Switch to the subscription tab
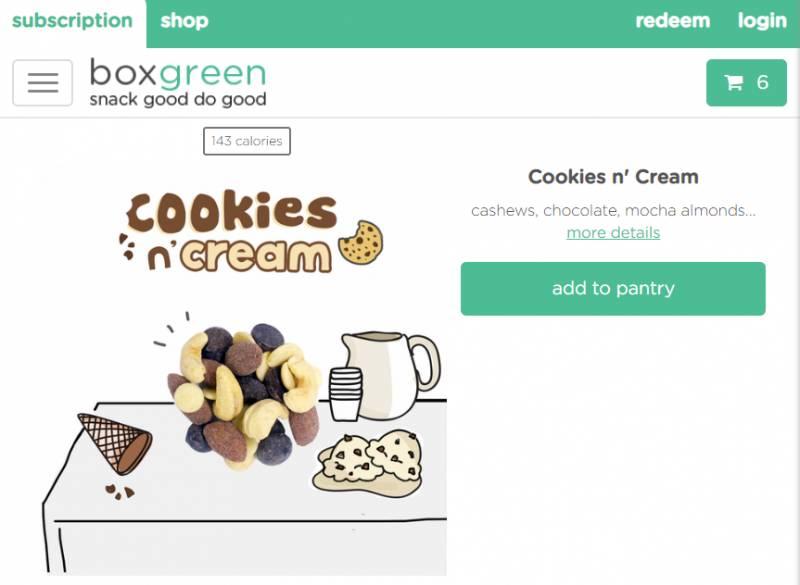Screen dimensions: 800x585 [72, 21]
